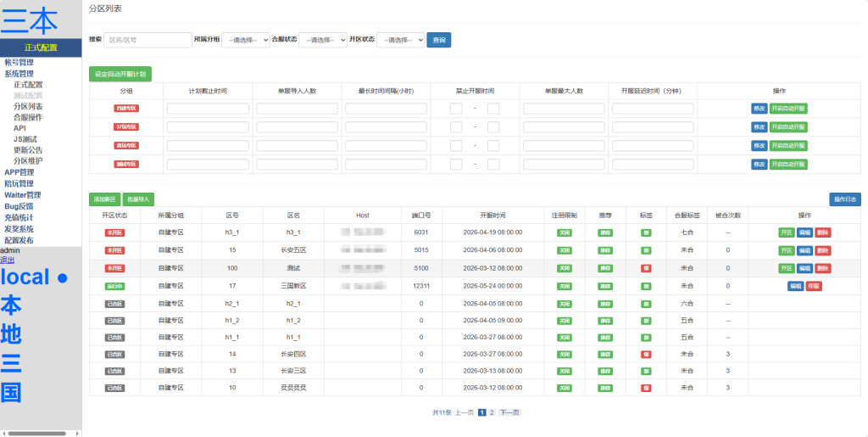
Task: Open APP管理 in sidebar
Action: (19, 172)
